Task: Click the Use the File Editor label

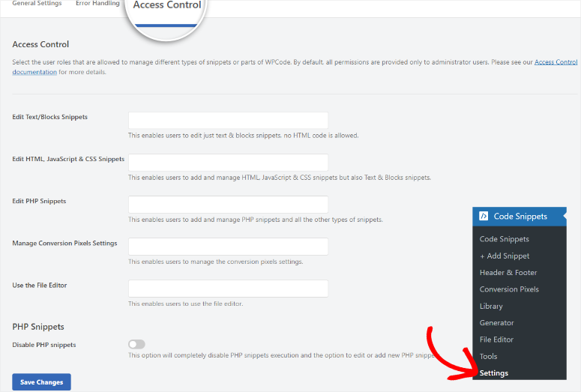Action: 39,285
